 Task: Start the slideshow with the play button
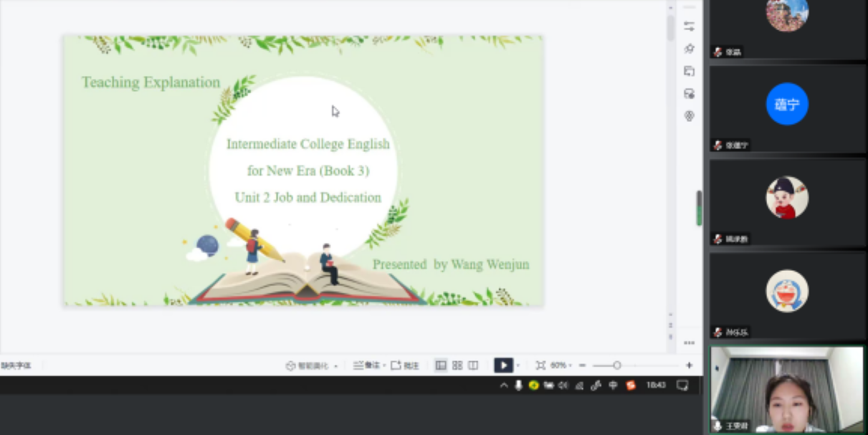point(503,365)
